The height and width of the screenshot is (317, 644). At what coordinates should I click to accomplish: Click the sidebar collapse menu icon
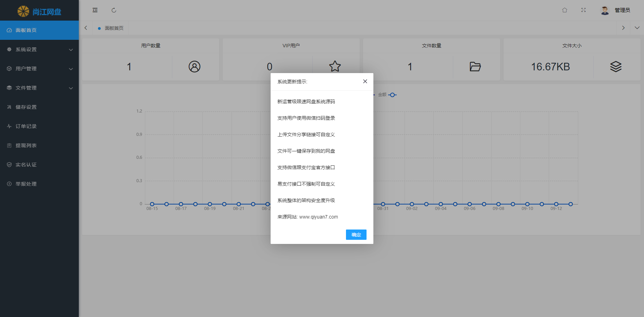tap(95, 10)
